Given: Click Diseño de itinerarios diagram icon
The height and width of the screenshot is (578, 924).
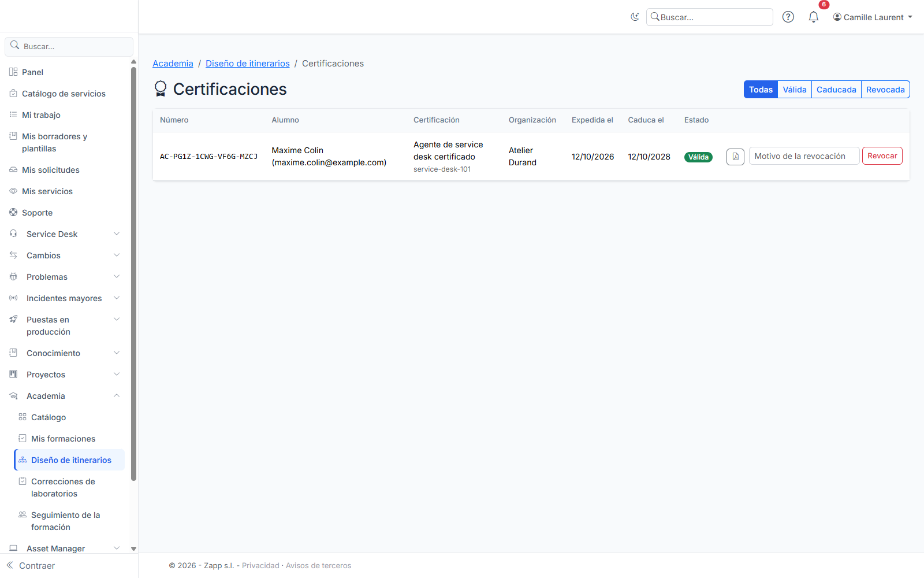Looking at the screenshot, I should pos(23,460).
